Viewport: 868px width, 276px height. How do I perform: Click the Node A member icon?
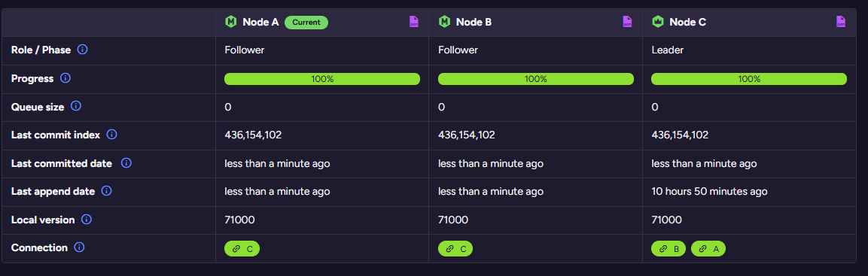pos(231,22)
